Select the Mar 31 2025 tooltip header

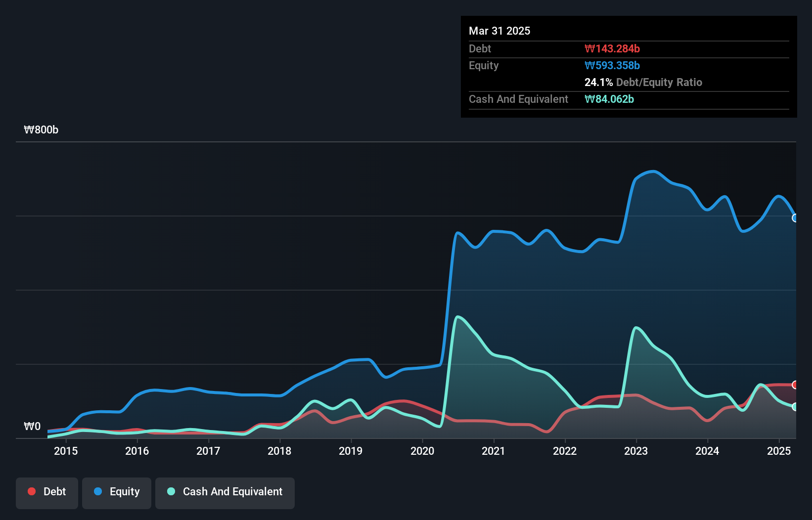pyautogui.click(x=499, y=31)
